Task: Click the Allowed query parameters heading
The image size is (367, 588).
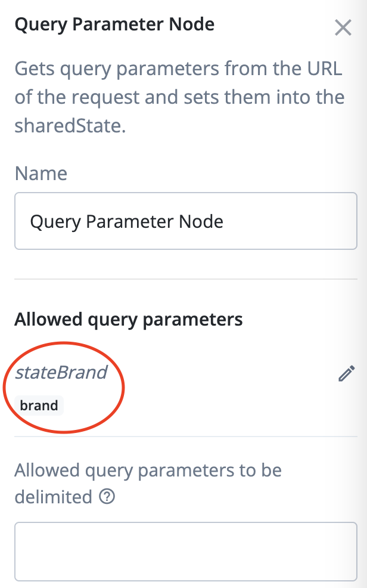Action: point(129,319)
